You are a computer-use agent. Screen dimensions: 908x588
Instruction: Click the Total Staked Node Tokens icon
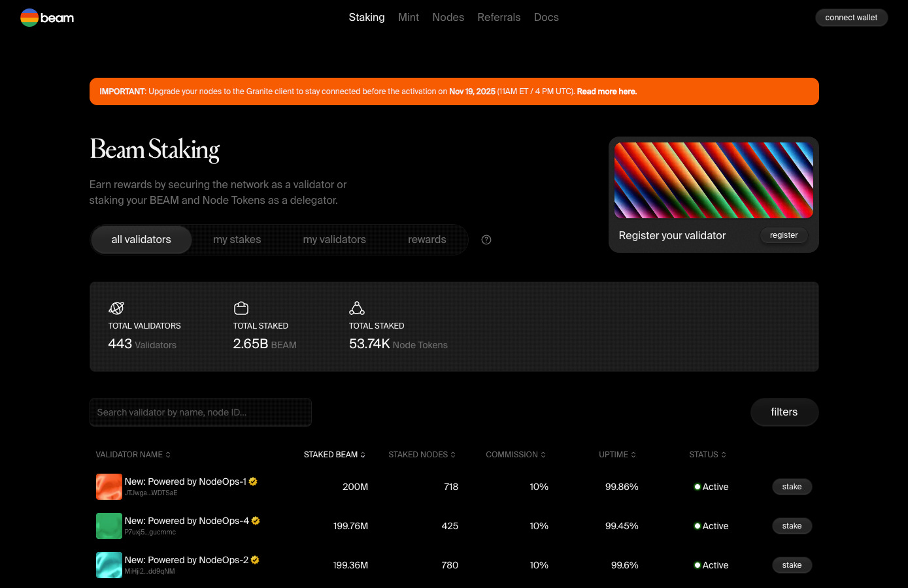tap(357, 308)
